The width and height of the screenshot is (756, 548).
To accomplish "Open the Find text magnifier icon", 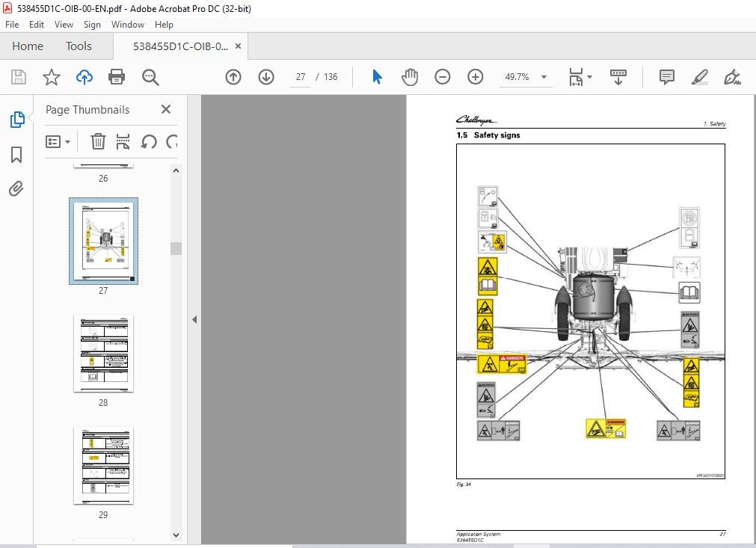I will 150,77.
